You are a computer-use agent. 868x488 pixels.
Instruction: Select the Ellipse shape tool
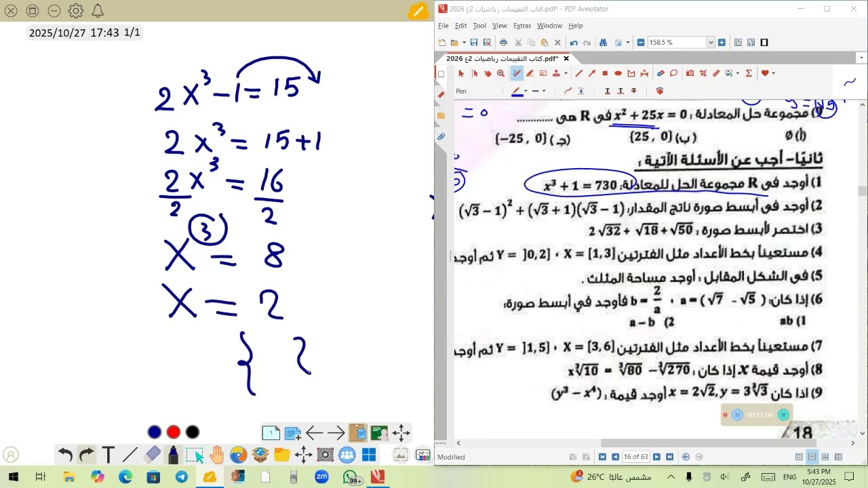tap(618, 73)
